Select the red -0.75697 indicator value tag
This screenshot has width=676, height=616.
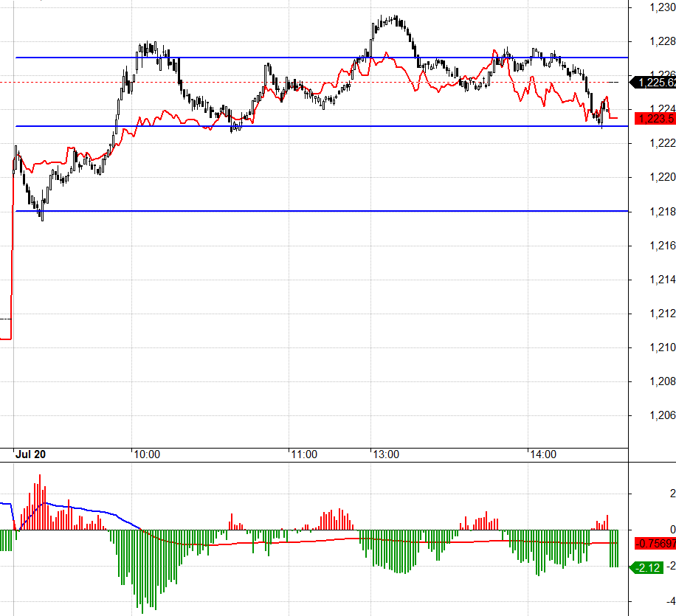click(x=655, y=544)
